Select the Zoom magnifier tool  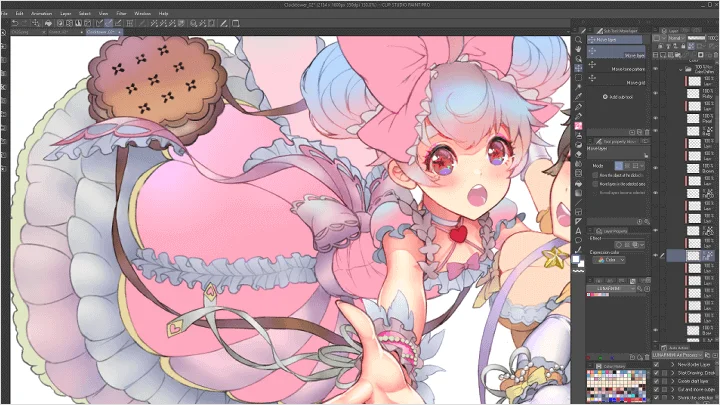(x=578, y=39)
